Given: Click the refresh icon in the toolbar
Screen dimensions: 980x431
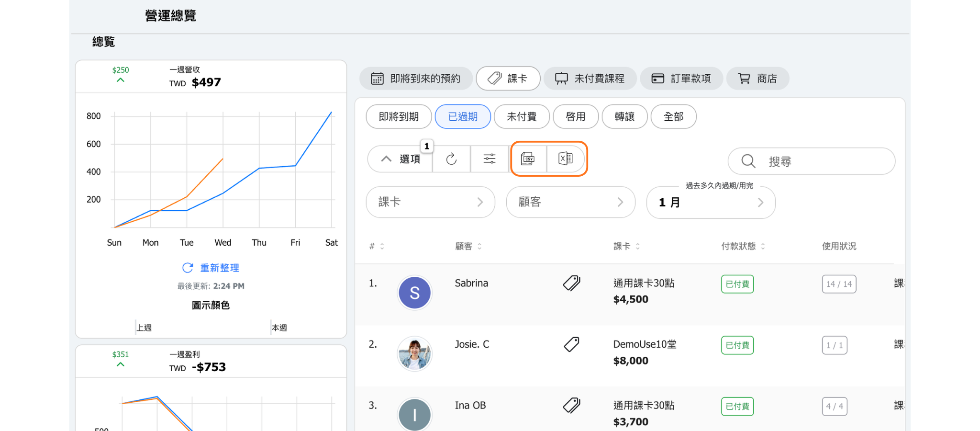Looking at the screenshot, I should (x=451, y=159).
